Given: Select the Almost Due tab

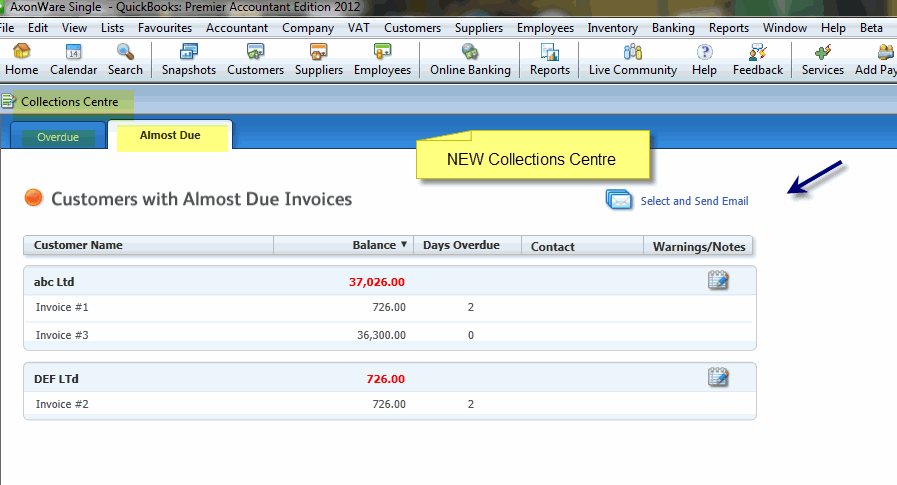Looking at the screenshot, I should click(170, 136).
